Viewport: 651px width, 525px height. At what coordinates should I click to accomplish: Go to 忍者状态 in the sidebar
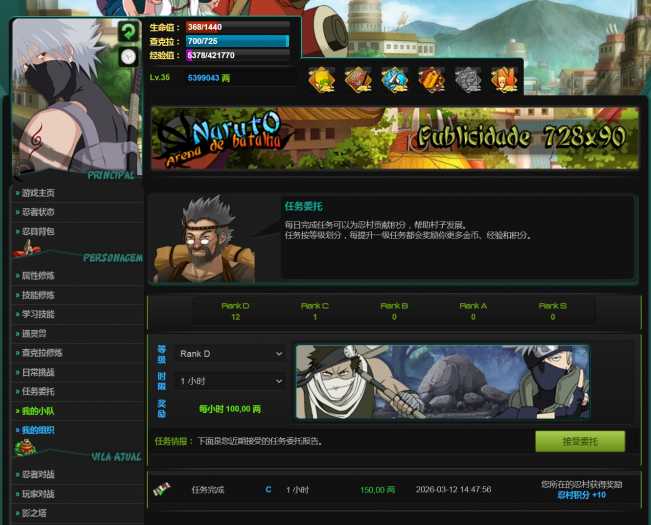click(39, 212)
